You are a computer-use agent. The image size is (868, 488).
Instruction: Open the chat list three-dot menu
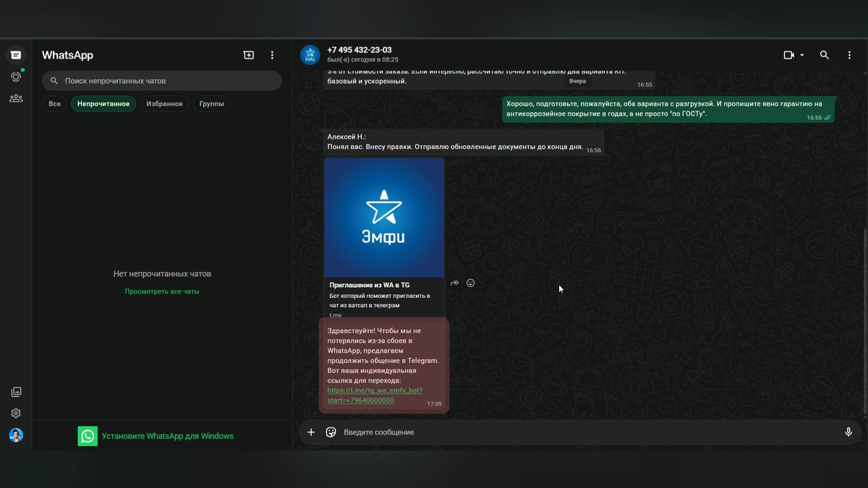point(272,55)
